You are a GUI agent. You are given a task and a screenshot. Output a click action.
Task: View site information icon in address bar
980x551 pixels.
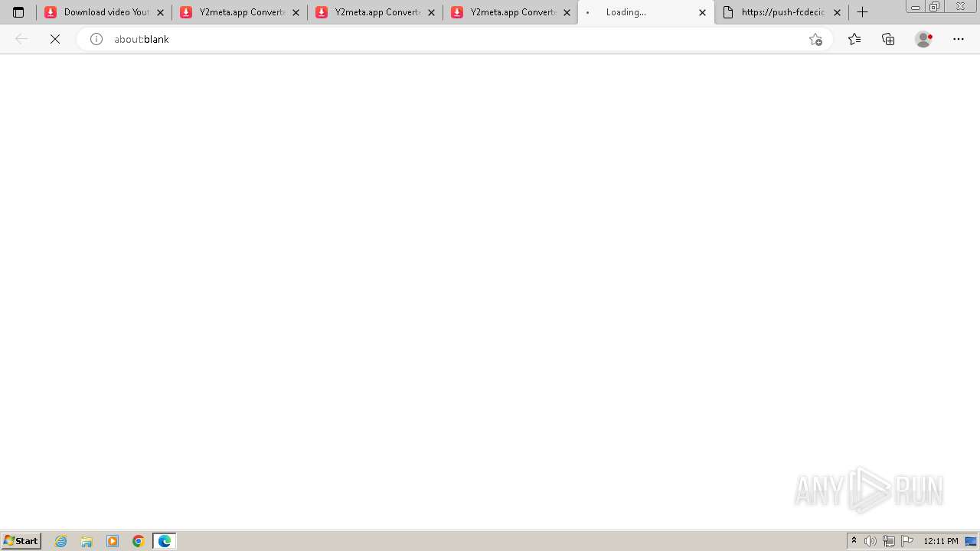pos(96,39)
